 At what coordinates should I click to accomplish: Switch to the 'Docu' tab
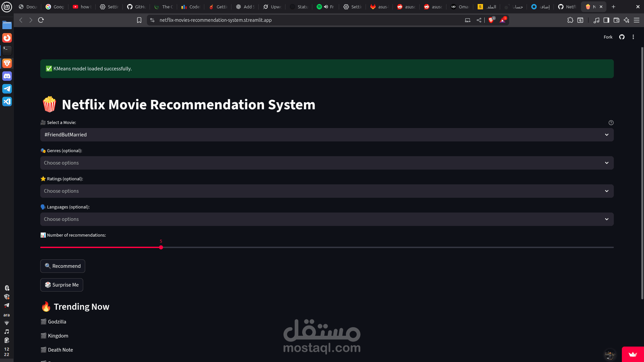tap(29, 7)
